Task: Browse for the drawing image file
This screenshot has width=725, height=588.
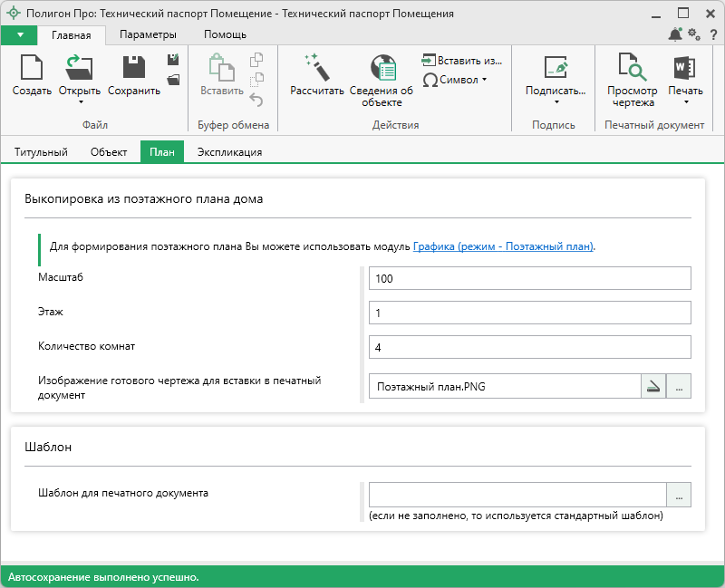Action: pos(679,387)
